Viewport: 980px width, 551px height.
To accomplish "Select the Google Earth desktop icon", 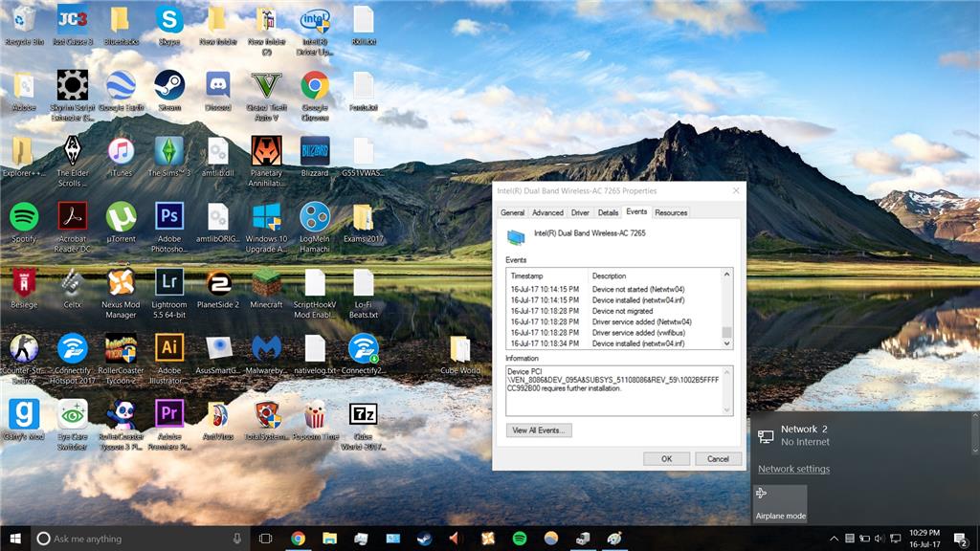I will [122, 91].
